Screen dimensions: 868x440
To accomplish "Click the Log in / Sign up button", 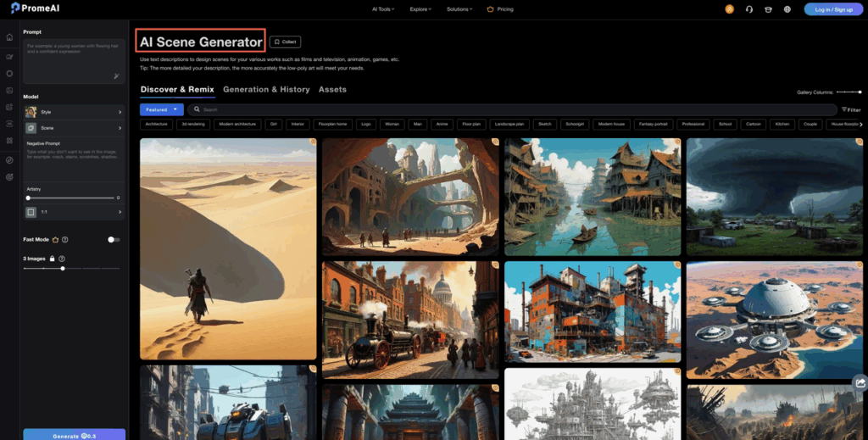I will click(833, 8).
